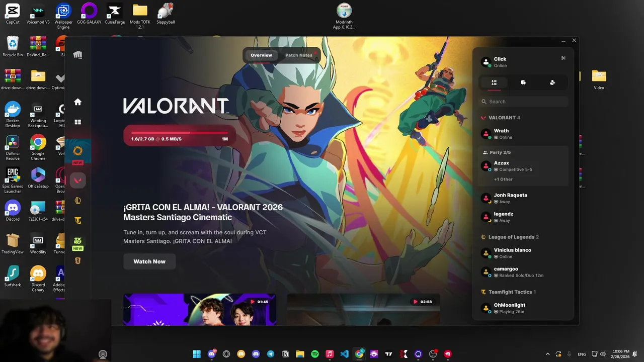Open GOG GALAXY desktop shortcut
Image resolution: width=644 pixels, height=362 pixels.
[x=89, y=14]
